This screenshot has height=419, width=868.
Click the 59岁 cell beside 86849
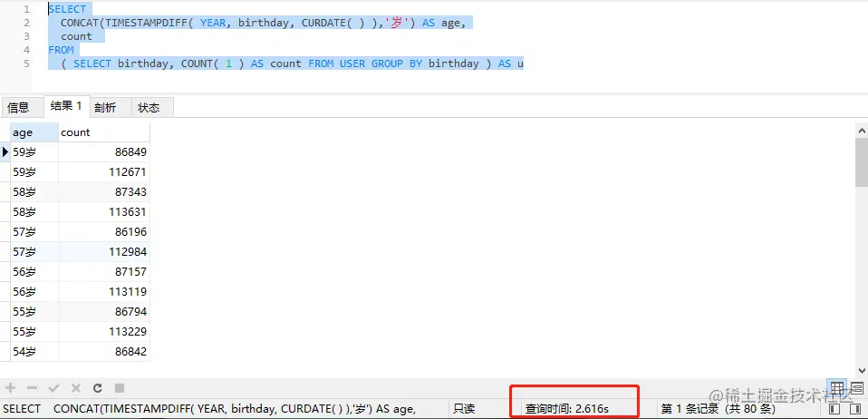point(34,151)
